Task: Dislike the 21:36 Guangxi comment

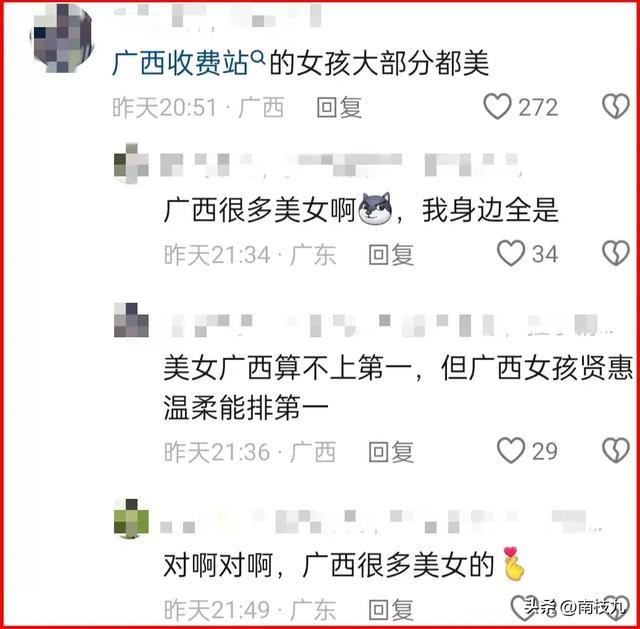Action: coord(616,450)
